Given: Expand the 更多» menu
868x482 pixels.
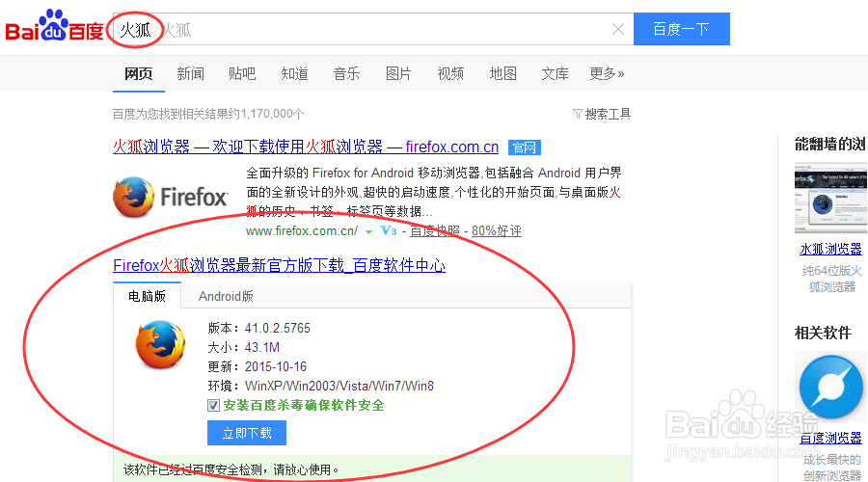Looking at the screenshot, I should [x=607, y=73].
